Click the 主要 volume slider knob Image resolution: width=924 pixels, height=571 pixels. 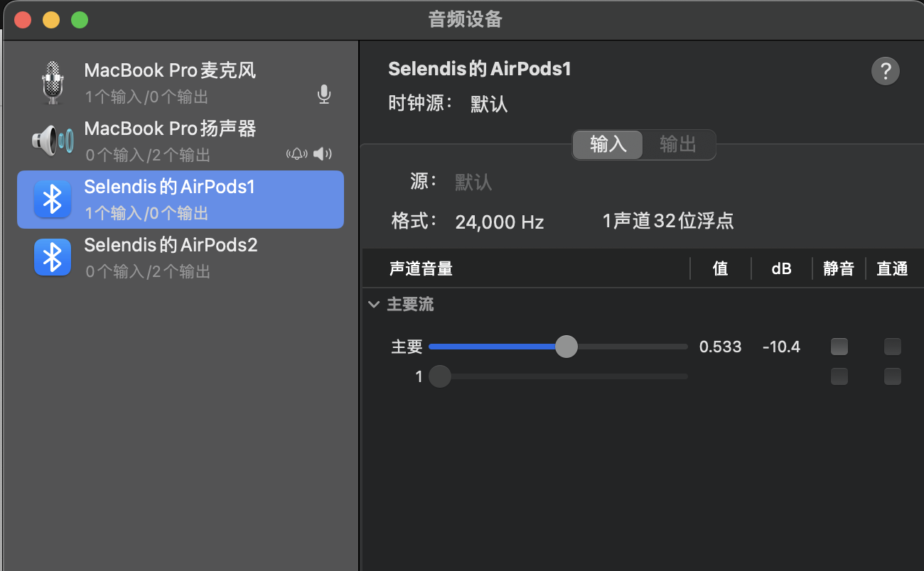(566, 347)
